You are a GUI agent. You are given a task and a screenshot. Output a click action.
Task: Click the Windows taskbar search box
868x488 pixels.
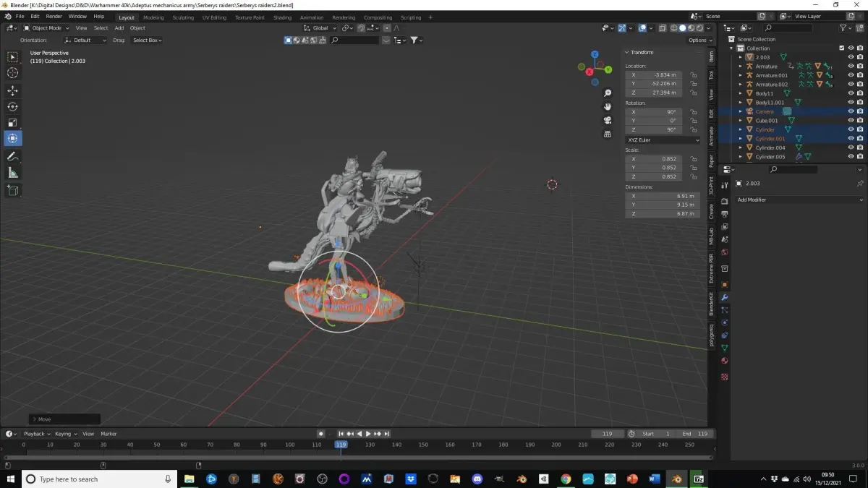(98, 479)
